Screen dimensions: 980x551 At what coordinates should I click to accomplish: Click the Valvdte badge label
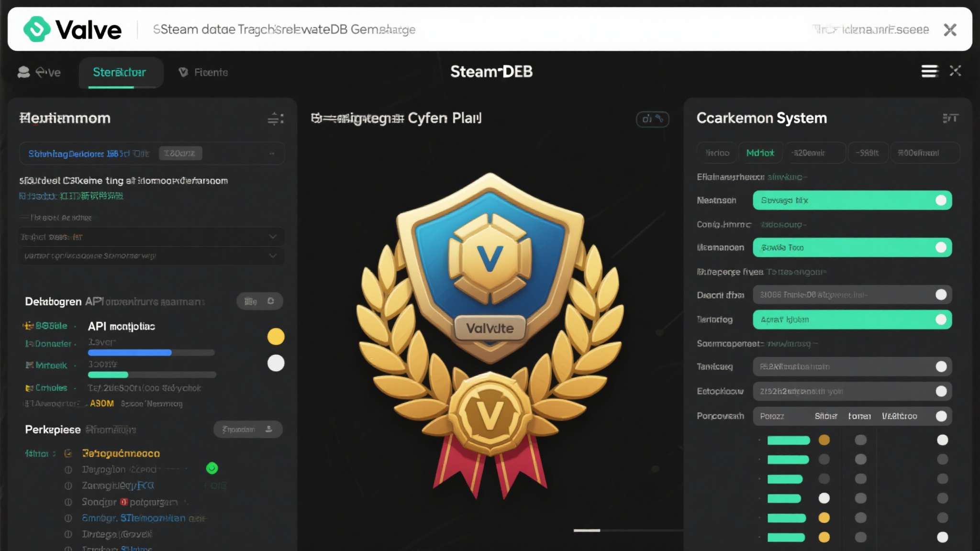[x=490, y=328]
